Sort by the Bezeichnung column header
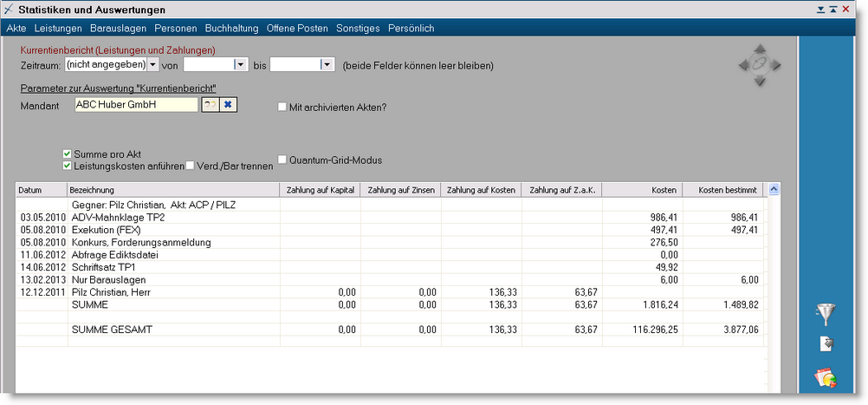The width and height of the screenshot is (868, 405). 173,190
